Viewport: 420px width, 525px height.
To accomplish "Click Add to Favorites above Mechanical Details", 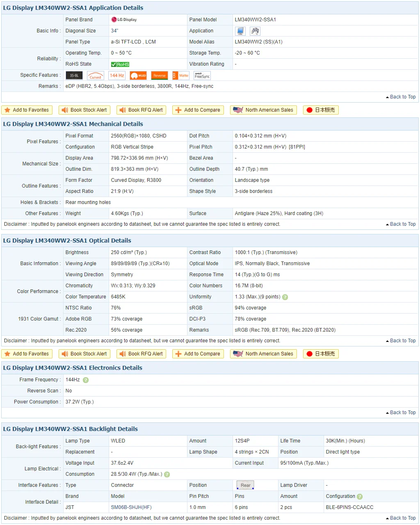I will click(27, 110).
